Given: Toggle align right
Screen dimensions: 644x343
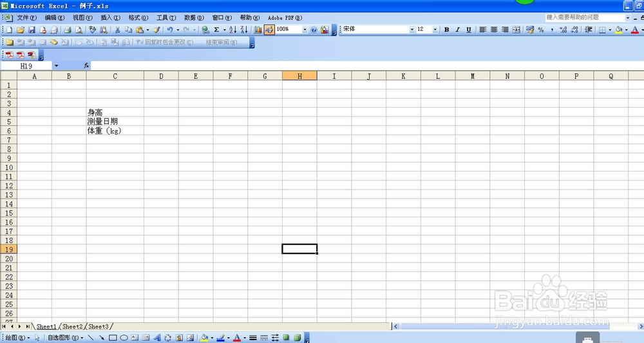Looking at the screenshot, I should pos(505,30).
